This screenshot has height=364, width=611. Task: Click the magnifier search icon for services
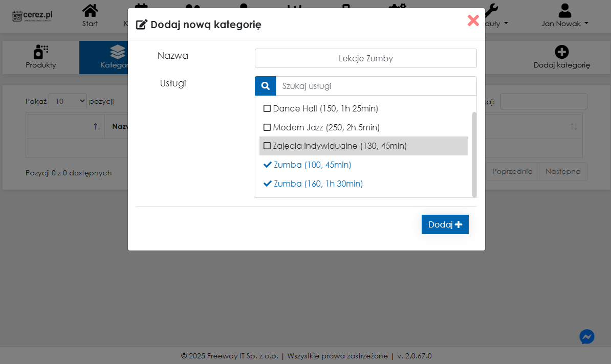point(265,86)
